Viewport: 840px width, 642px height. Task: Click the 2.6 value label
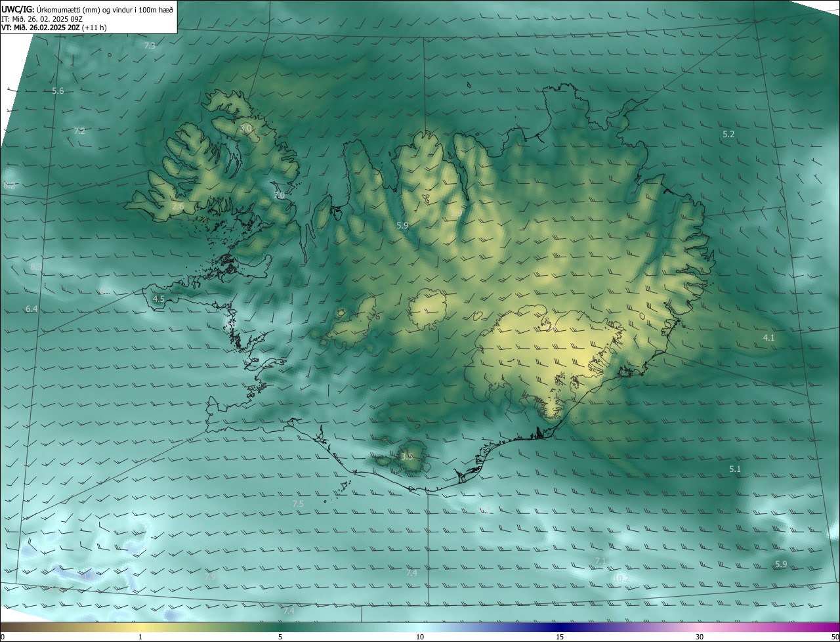click(x=178, y=207)
